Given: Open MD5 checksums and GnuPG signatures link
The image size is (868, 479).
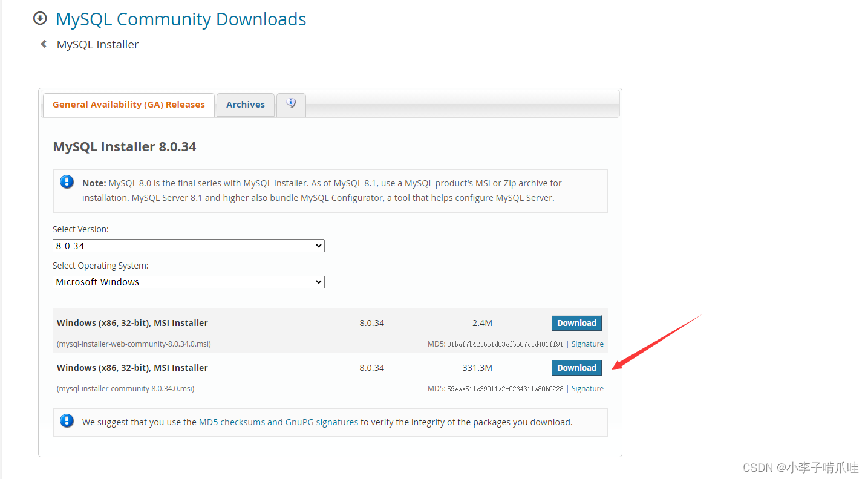Looking at the screenshot, I should (278, 422).
